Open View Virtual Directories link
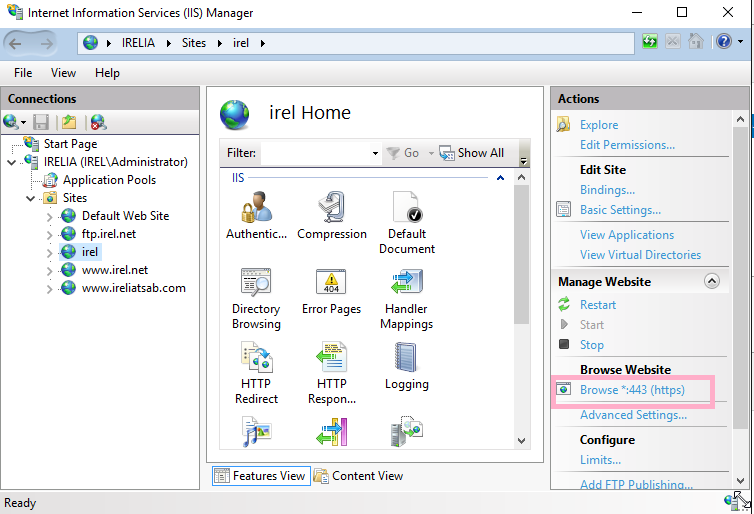 (641, 255)
